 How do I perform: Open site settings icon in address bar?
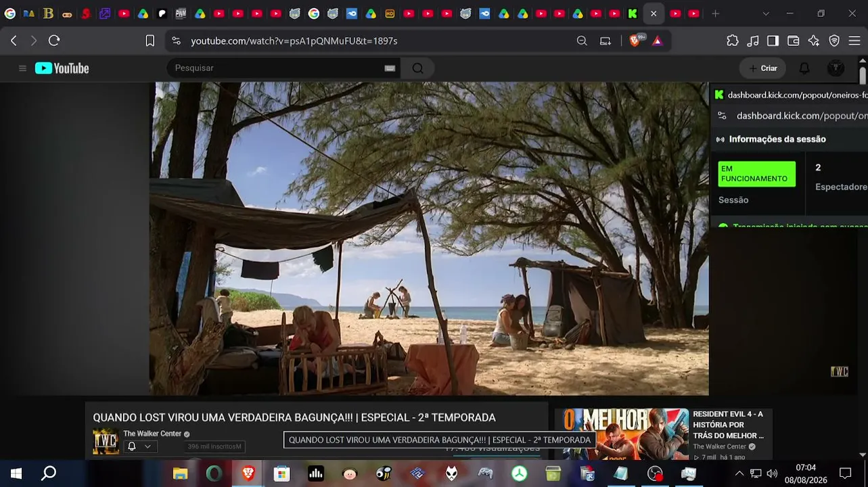[x=177, y=41]
